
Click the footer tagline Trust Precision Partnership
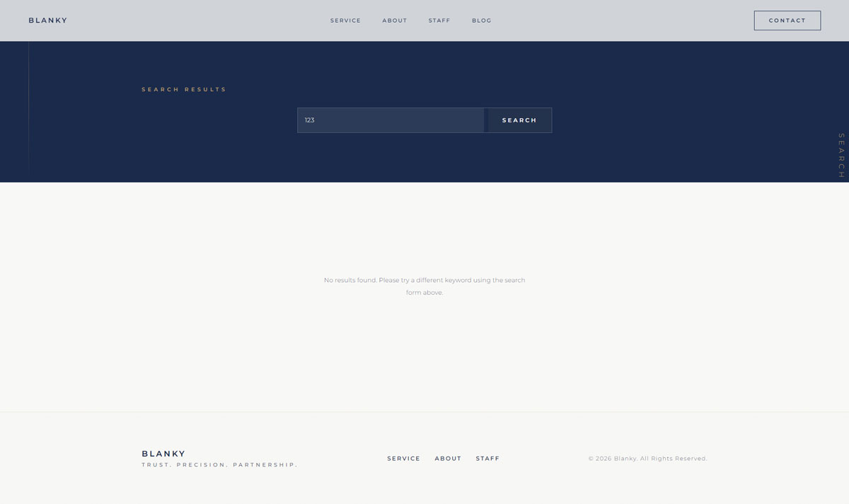click(x=219, y=464)
